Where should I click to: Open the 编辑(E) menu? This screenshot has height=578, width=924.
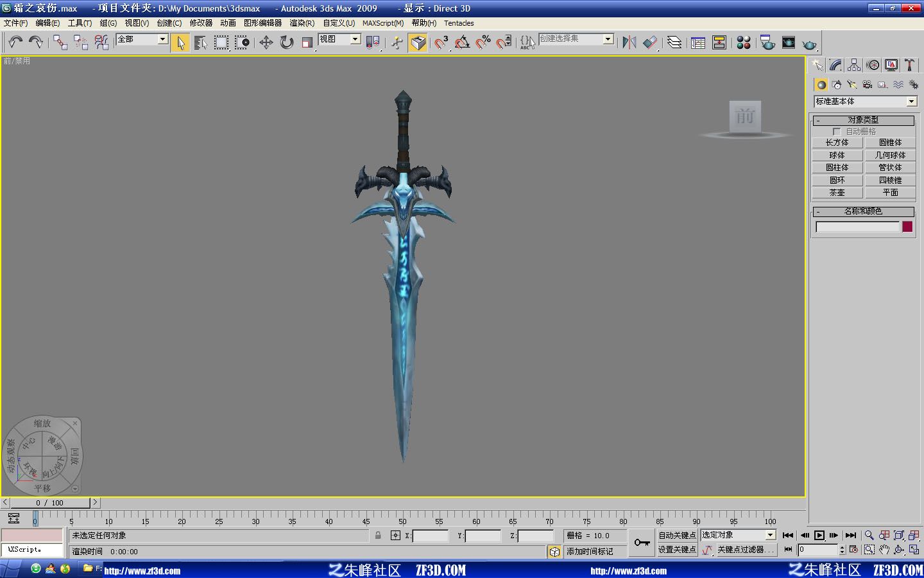click(x=47, y=23)
